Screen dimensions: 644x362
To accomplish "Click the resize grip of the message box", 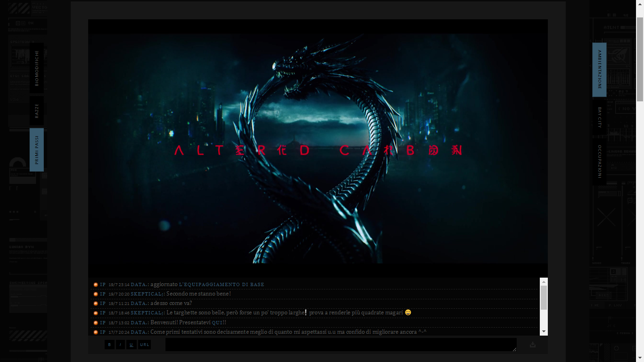I will 514,349.
